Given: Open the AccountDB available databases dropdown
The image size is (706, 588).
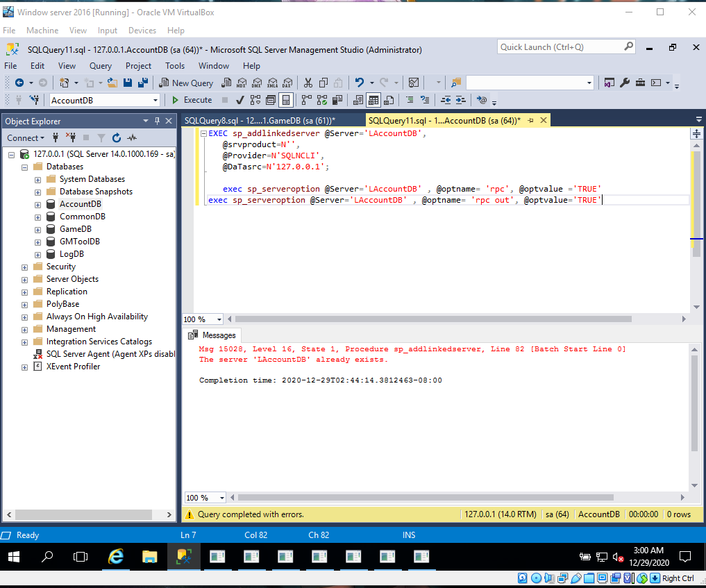Looking at the screenshot, I should (155, 100).
